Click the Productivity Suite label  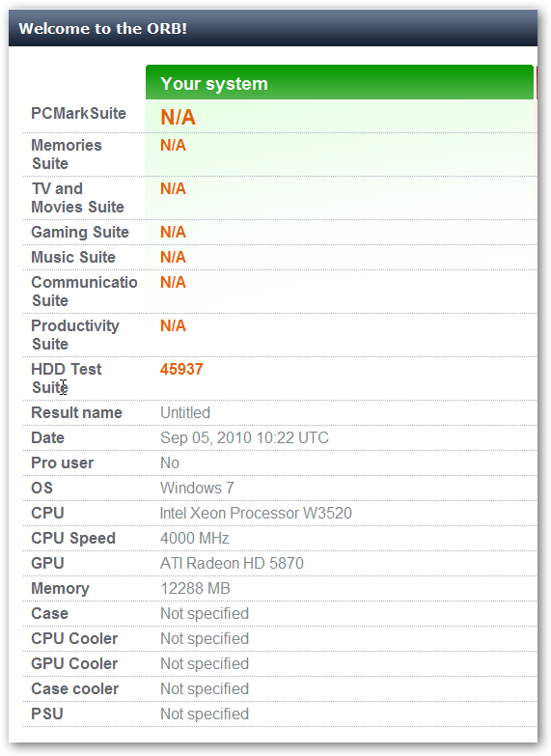click(75, 335)
